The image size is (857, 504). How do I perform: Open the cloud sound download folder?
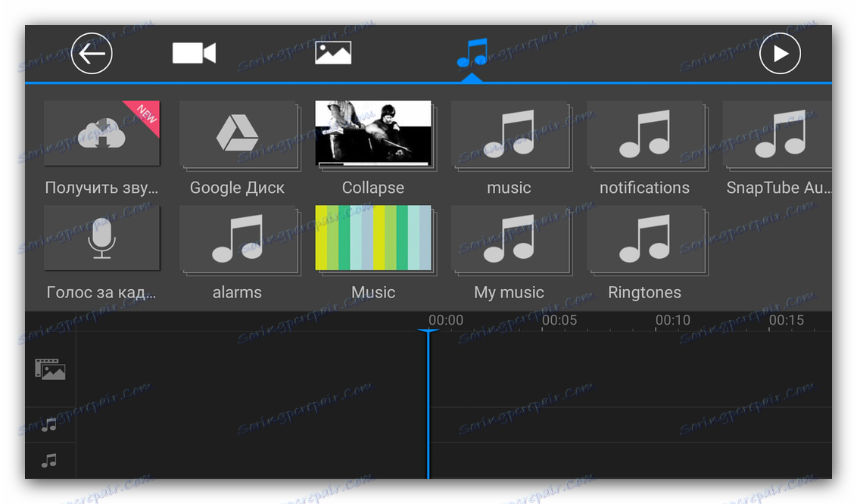click(101, 132)
